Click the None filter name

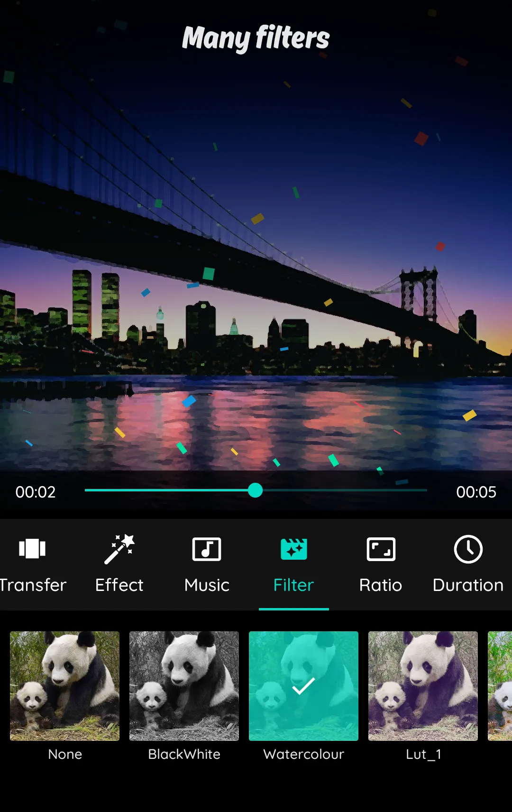pos(65,754)
